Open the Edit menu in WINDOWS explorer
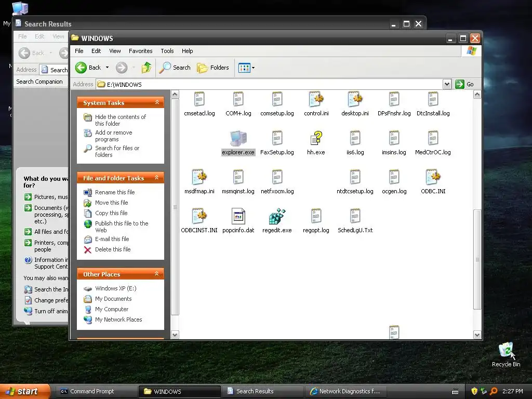This screenshot has height=399, width=532. (x=96, y=51)
